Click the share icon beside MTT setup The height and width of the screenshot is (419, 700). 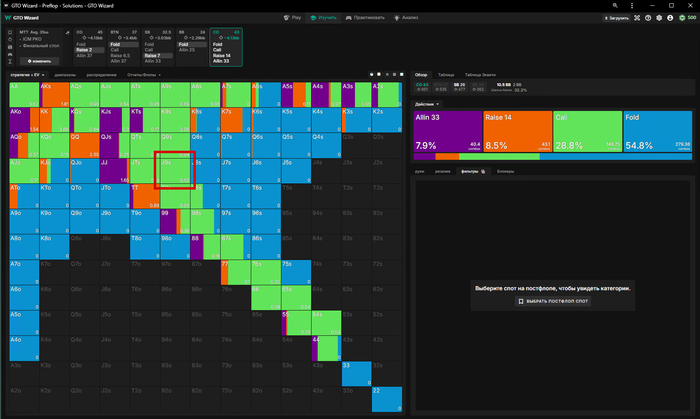point(67,33)
